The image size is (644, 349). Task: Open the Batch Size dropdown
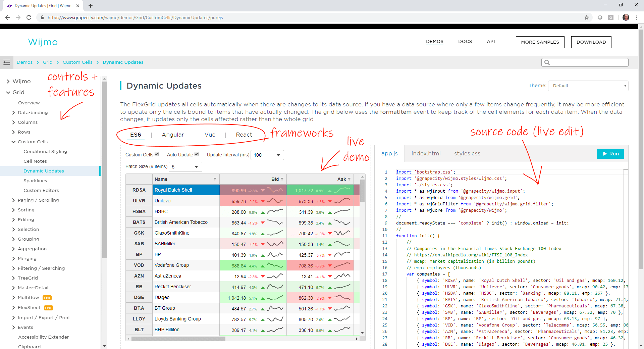[x=197, y=166]
